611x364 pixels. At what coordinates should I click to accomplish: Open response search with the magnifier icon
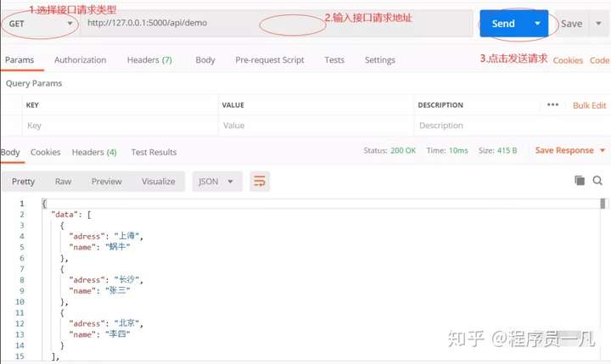pos(597,181)
